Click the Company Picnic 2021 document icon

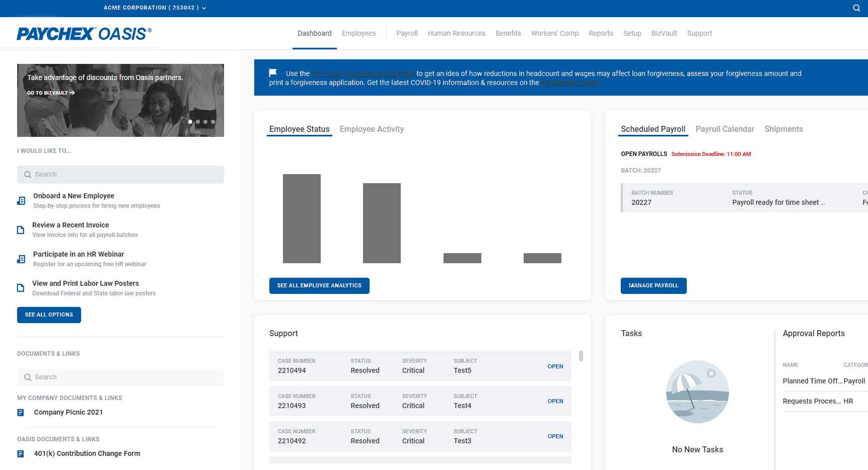(x=21, y=413)
